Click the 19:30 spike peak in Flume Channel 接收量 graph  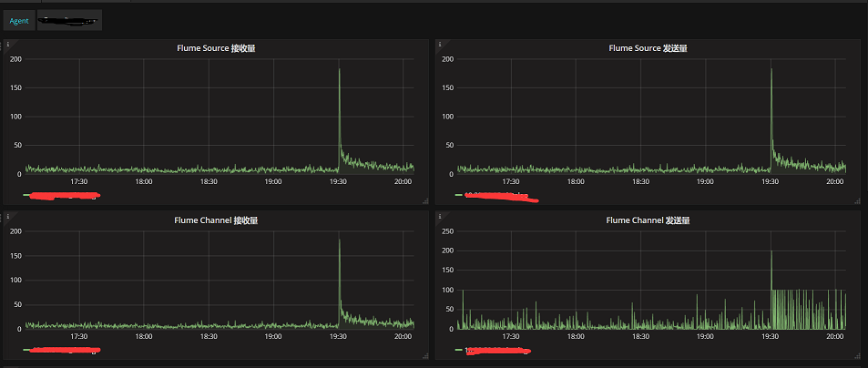(339, 240)
